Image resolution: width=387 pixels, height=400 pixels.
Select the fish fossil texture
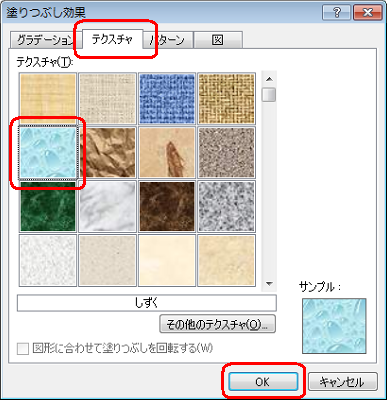[167, 152]
